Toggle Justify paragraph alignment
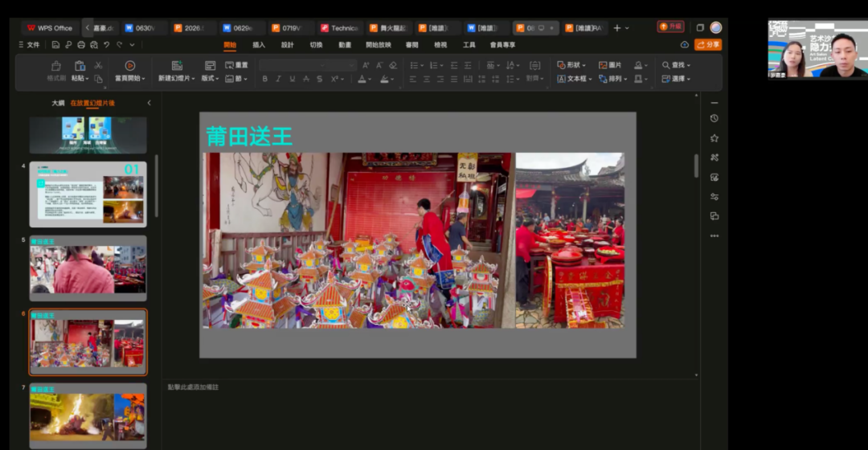Image resolution: width=868 pixels, height=450 pixels. (x=454, y=79)
